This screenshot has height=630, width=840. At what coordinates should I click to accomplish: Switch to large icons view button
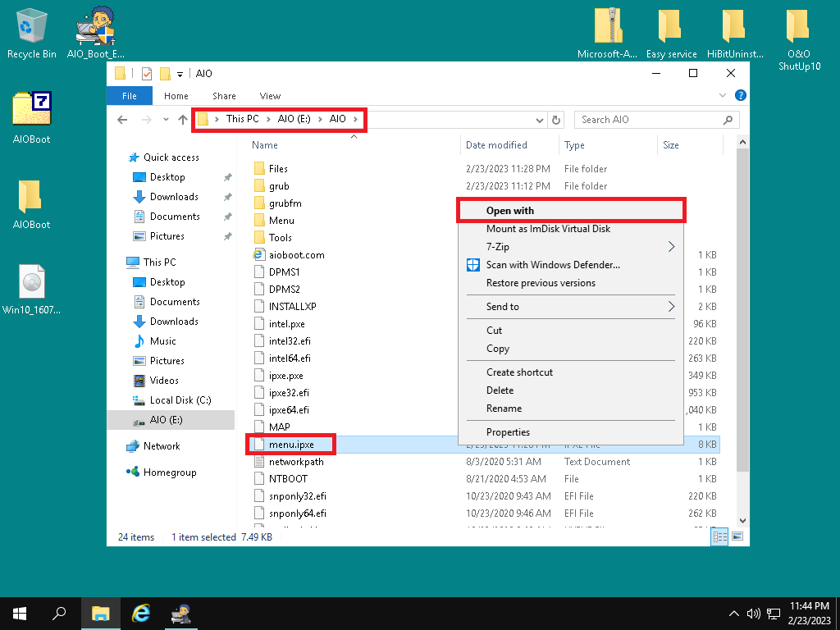click(x=737, y=536)
